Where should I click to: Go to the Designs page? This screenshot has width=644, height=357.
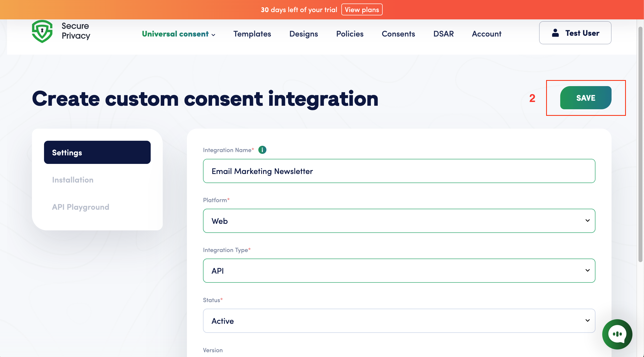[304, 34]
